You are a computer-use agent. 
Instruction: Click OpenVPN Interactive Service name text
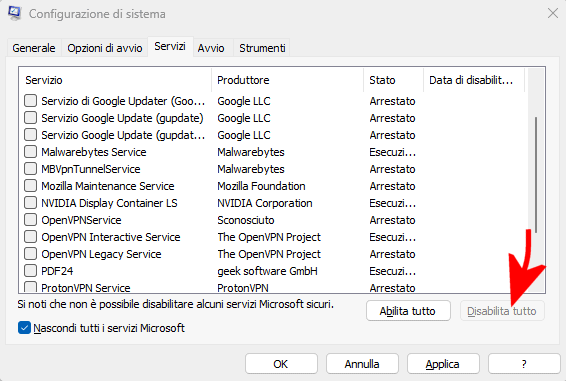pos(111,237)
